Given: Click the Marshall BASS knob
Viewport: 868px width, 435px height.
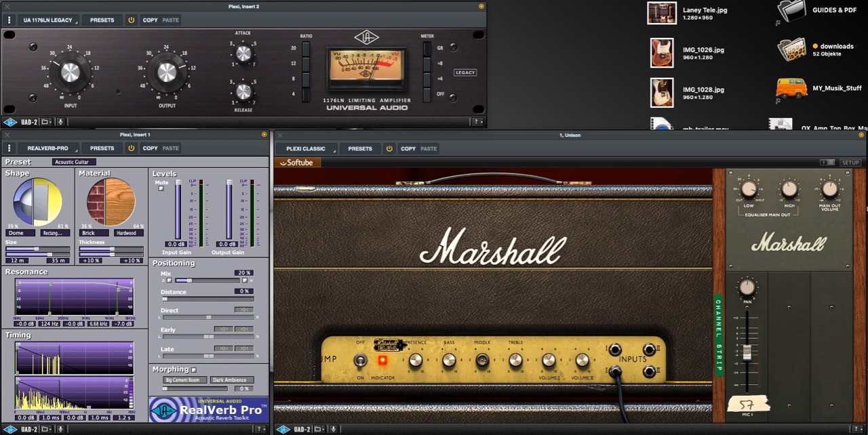Looking at the screenshot, I should (449, 360).
